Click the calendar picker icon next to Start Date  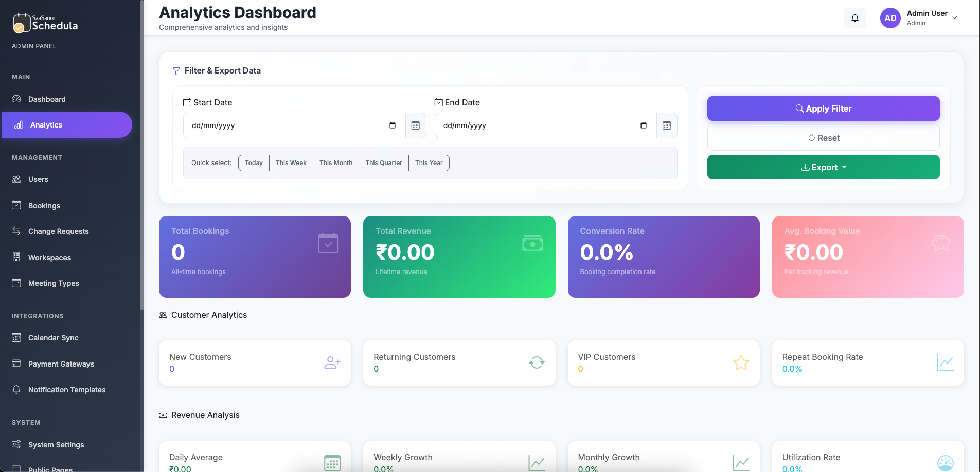click(417, 125)
